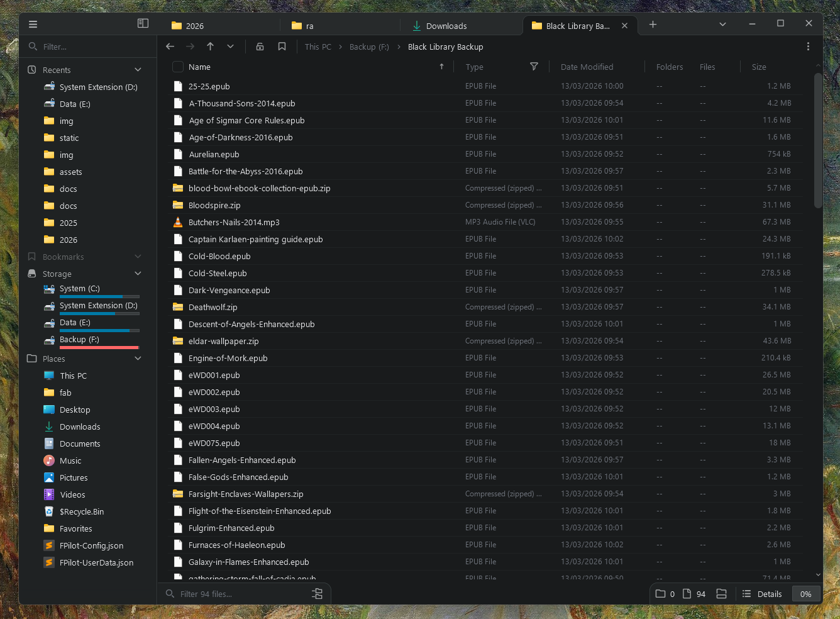Tick the select-all checkbox beside Name

pyautogui.click(x=178, y=67)
